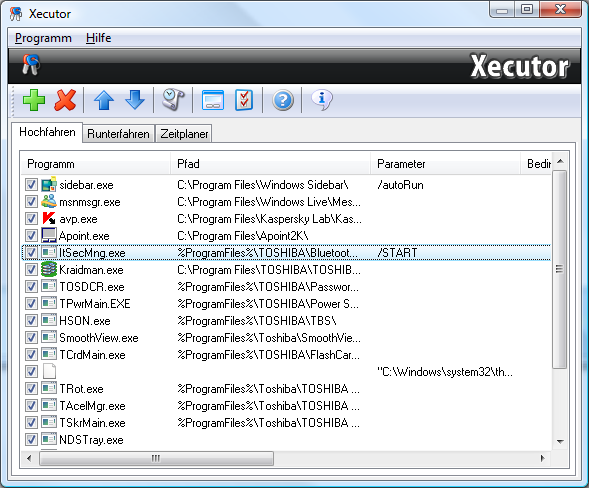Click the blank document icon row
The height and width of the screenshot is (488, 589).
pos(49,372)
